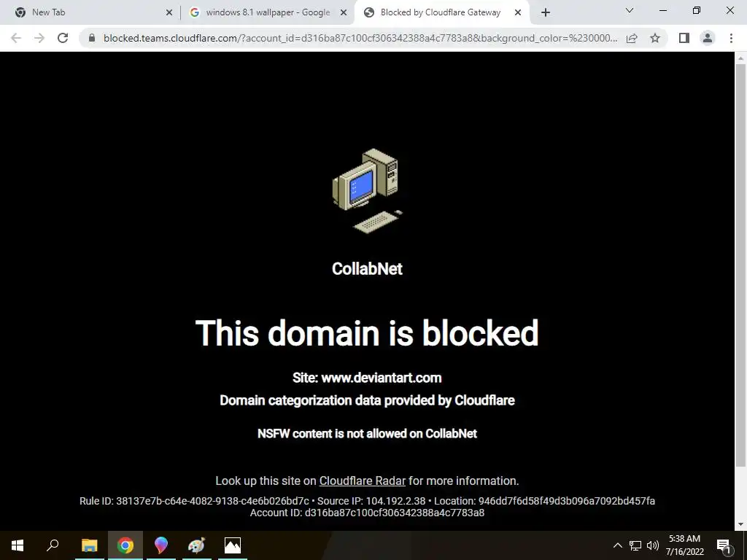The height and width of the screenshot is (560, 747).
Task: Toggle the browser side panel
Action: 684,38
